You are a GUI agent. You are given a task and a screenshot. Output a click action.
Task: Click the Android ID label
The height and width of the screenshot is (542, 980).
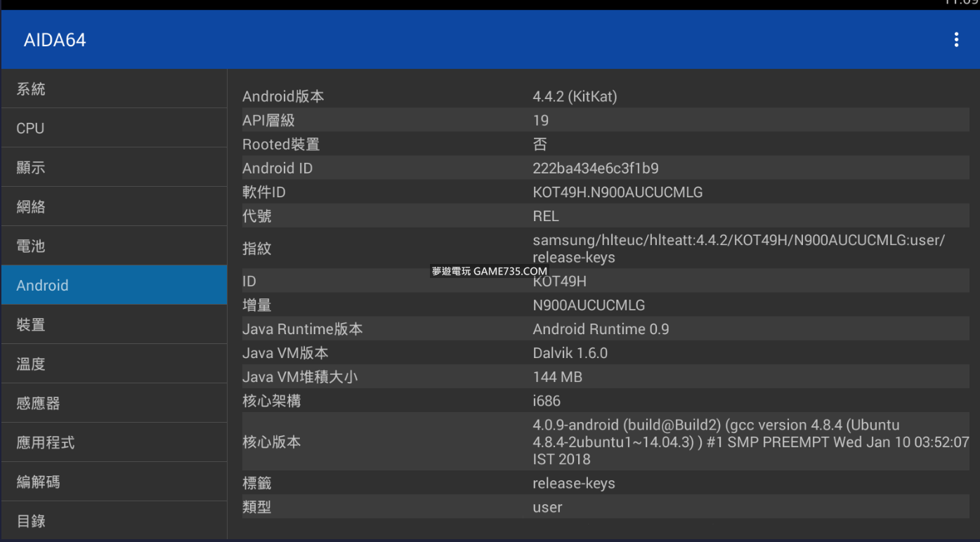click(277, 168)
